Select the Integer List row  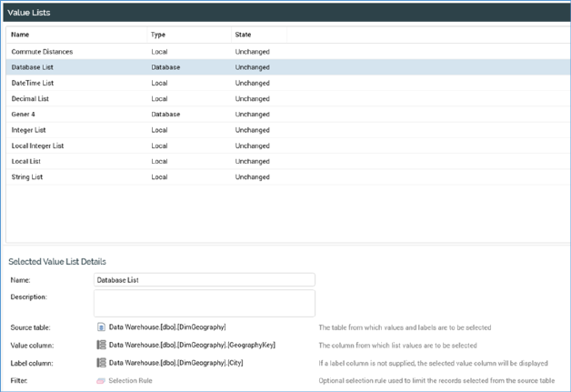point(287,130)
